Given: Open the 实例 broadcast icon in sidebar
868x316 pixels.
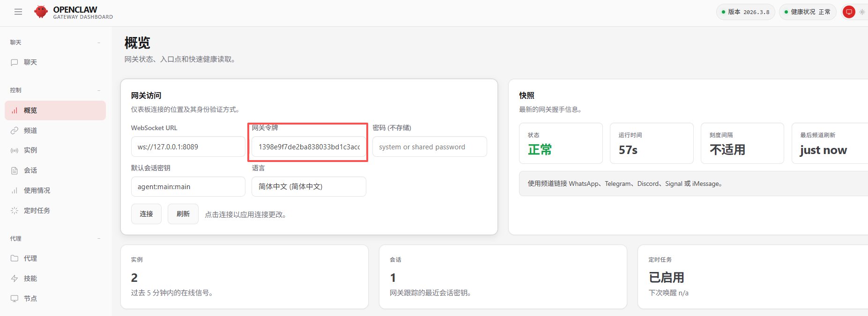Looking at the screenshot, I should point(15,150).
